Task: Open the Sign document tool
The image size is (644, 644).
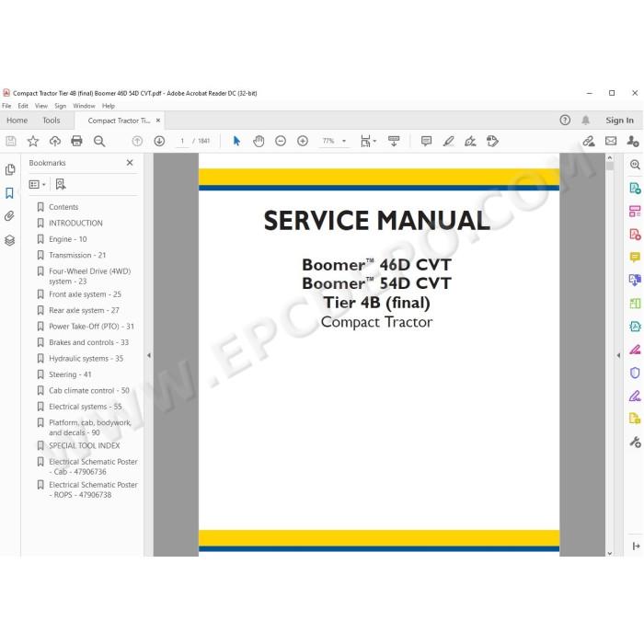Action: [x=470, y=142]
